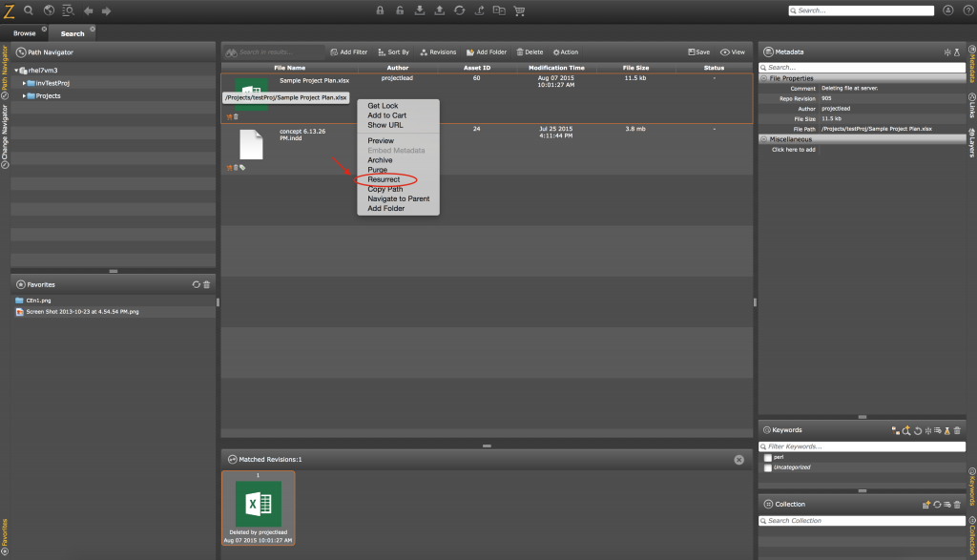Refresh the Favorites panel
The width and height of the screenshot is (977, 560).
pos(196,284)
